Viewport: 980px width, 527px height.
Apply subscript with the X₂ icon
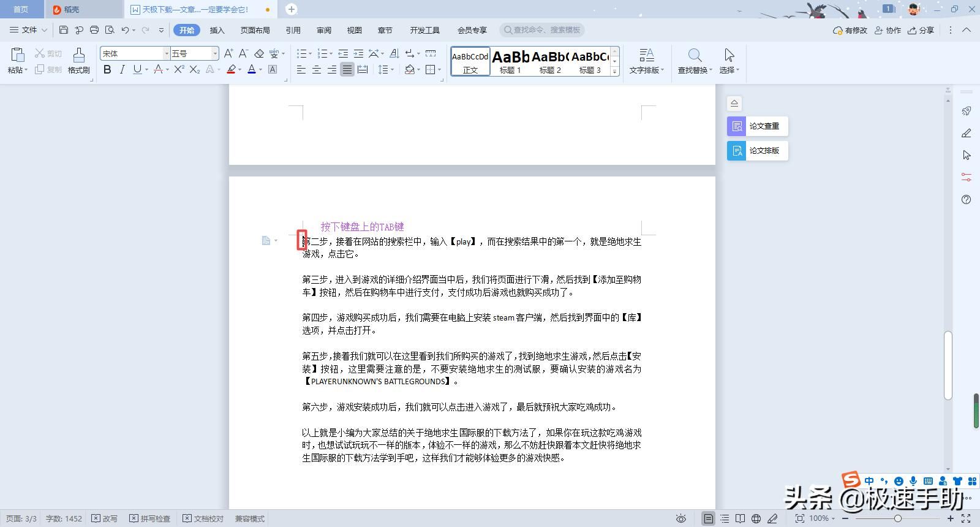195,70
